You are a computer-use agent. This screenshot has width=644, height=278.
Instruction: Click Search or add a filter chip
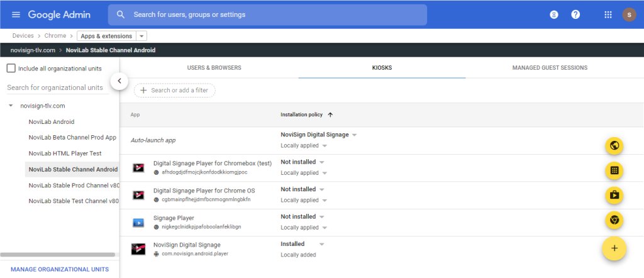click(x=175, y=91)
